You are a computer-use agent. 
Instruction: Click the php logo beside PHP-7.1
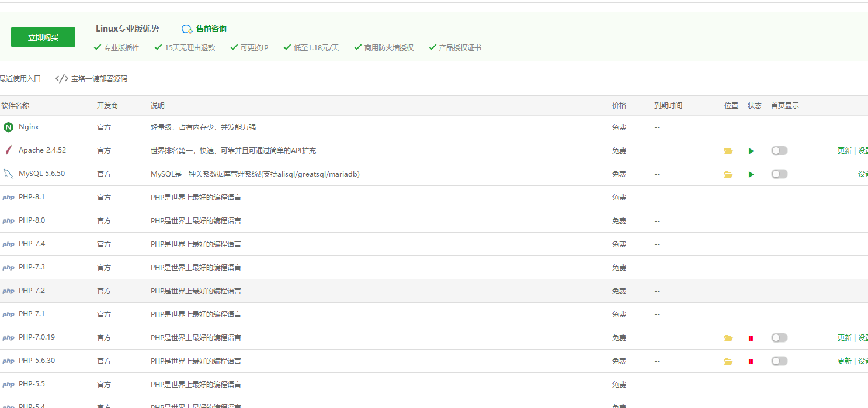[8, 314]
